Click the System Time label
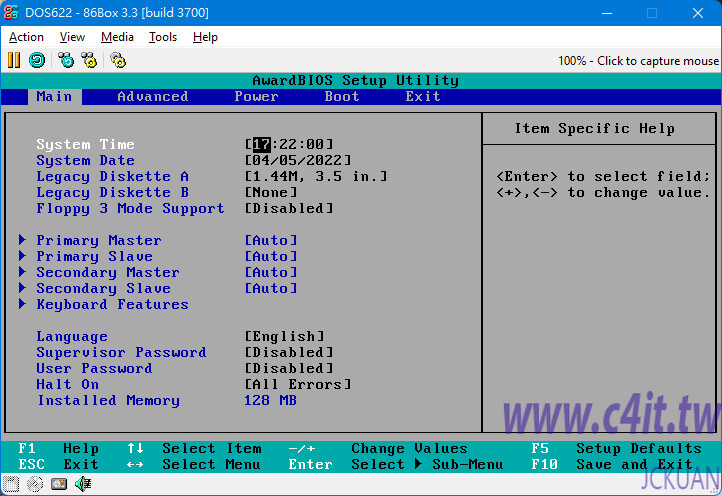The height and width of the screenshot is (496, 722). pyautogui.click(x=86, y=144)
